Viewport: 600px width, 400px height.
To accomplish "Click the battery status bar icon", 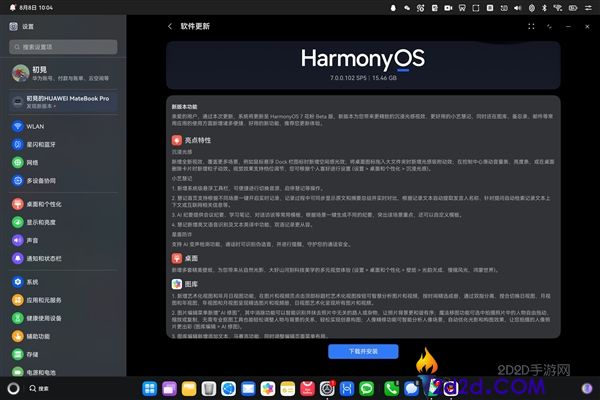I will 573,8.
